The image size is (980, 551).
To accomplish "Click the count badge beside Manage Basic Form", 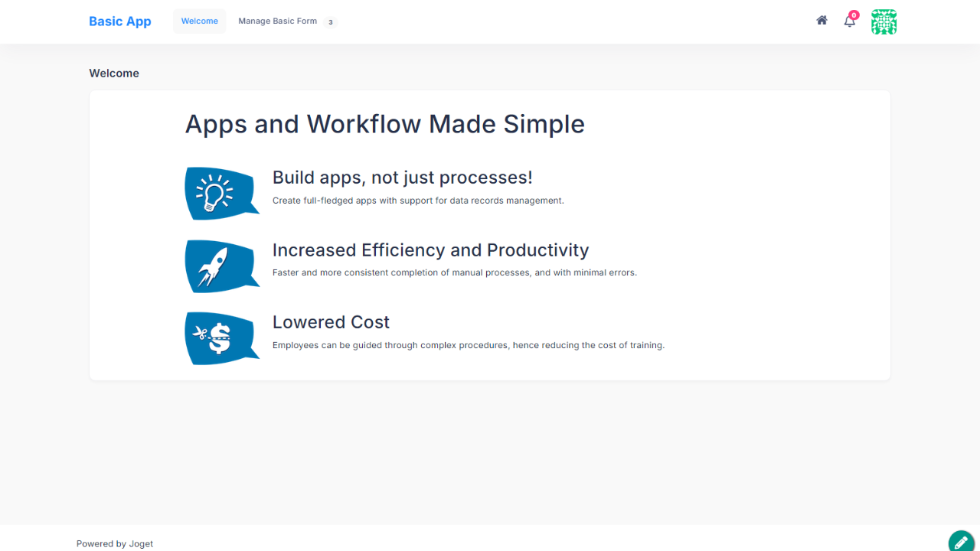I will point(330,22).
